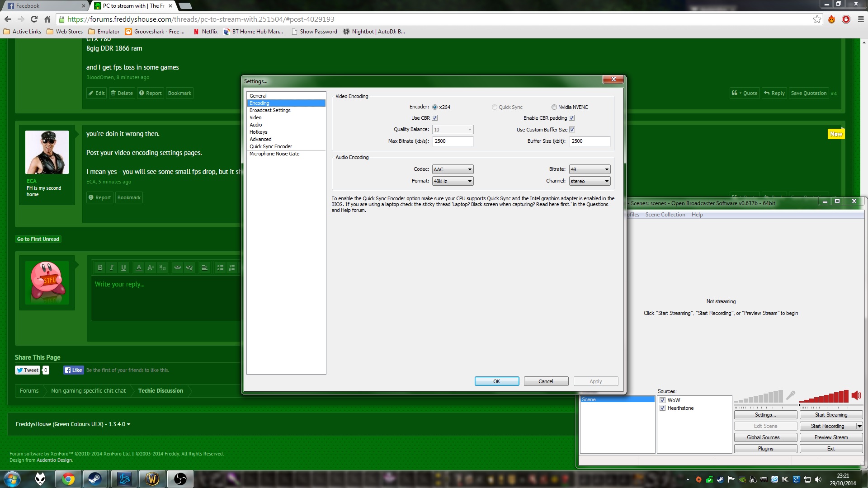
Task: Mute microphone icon in OBS window
Action: 791,395
